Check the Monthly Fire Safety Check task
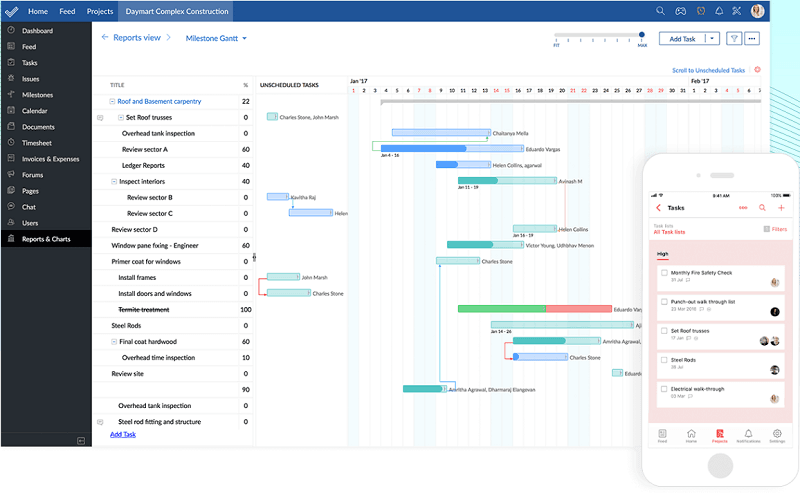Screen dimensions: 800x493 [x=664, y=273]
